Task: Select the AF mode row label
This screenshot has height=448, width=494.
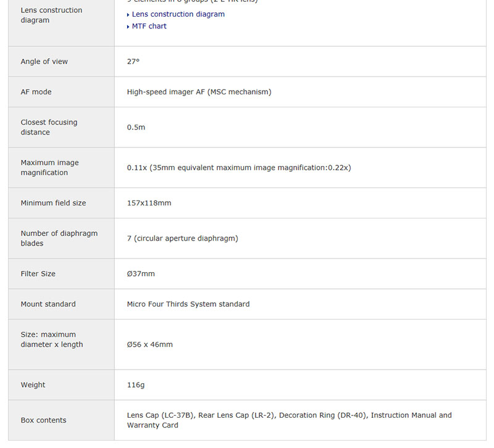Action: pyautogui.click(x=36, y=92)
